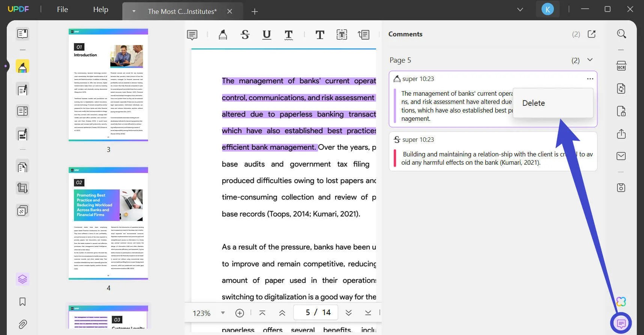Click the 'Page 5' group label
Image resolution: width=644 pixels, height=335 pixels.
(x=400, y=60)
